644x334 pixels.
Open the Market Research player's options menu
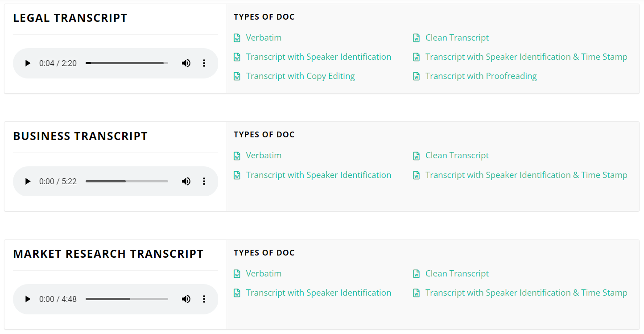coord(204,299)
